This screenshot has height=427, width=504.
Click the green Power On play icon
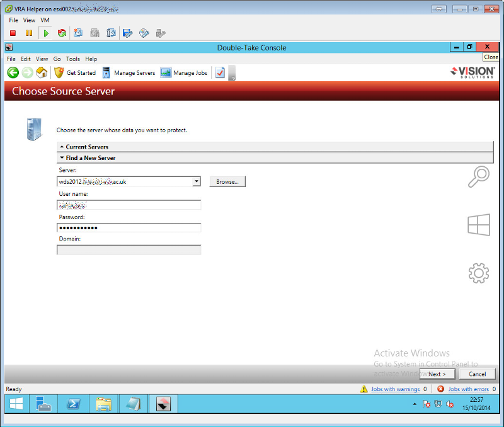[46, 33]
